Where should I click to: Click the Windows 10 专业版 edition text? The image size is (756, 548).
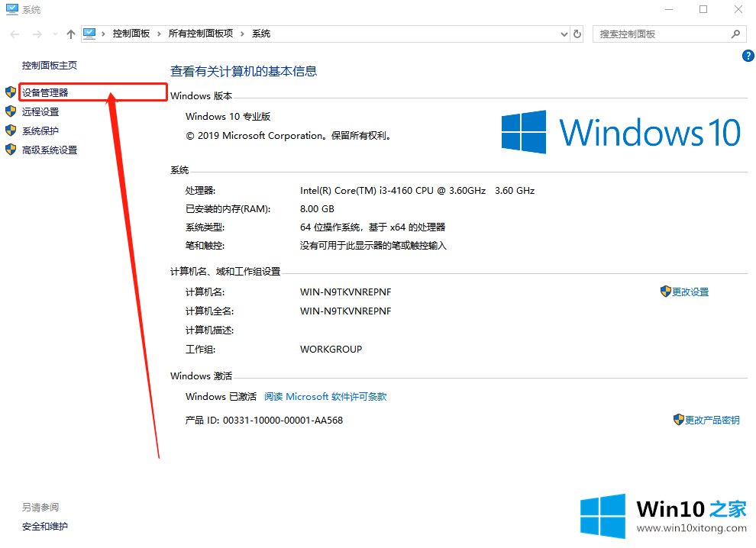228,117
